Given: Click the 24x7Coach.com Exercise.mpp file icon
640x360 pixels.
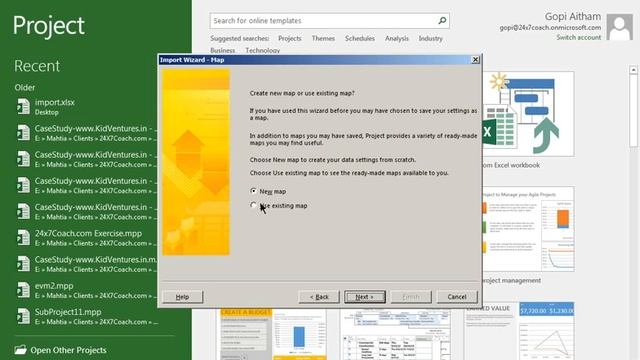Looking at the screenshot, I should coord(23,238).
